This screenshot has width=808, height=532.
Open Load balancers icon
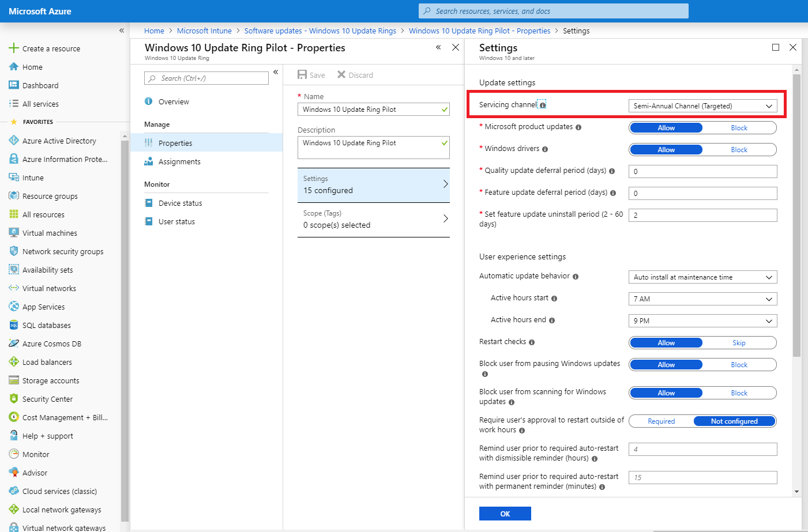point(14,362)
